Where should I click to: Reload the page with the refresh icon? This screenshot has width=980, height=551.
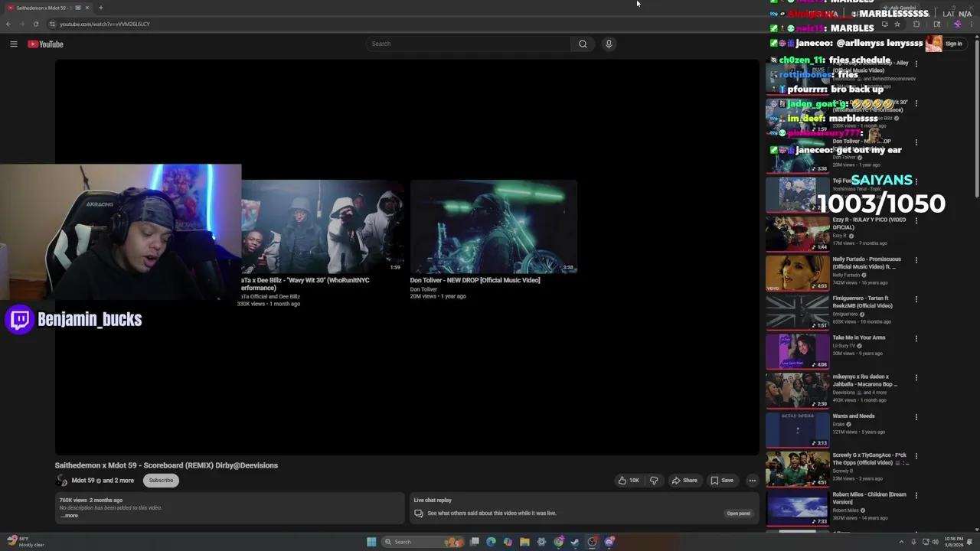click(35, 24)
